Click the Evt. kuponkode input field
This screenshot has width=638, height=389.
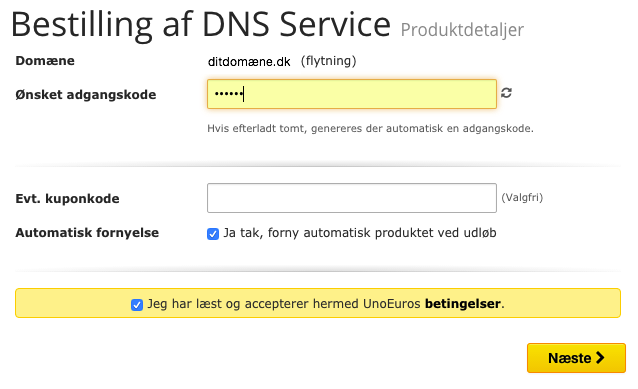[352, 198]
